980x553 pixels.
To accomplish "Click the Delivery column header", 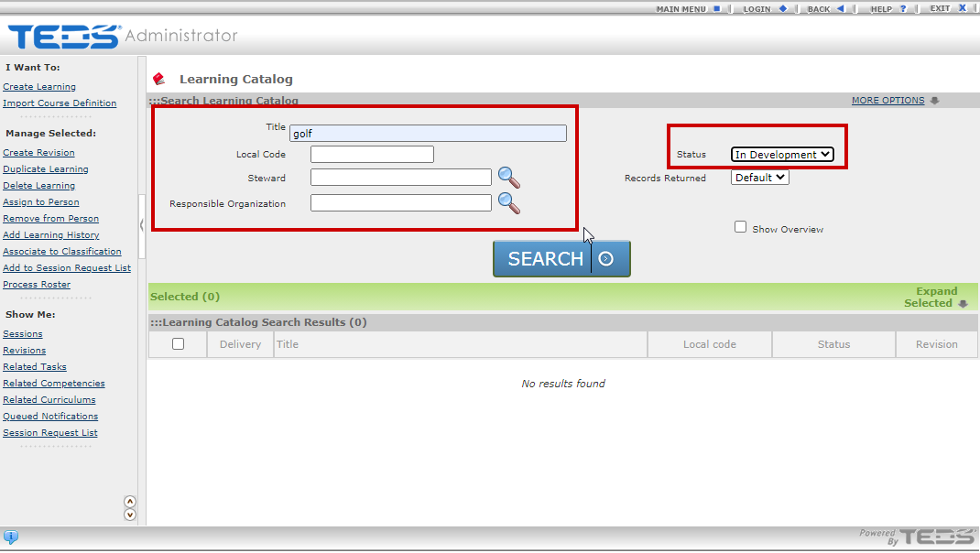I will (240, 344).
